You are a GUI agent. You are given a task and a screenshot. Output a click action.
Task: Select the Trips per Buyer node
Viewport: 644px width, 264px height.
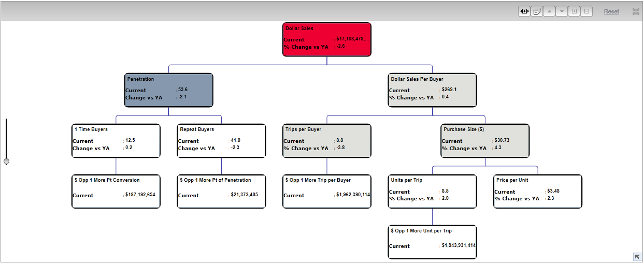[327, 141]
